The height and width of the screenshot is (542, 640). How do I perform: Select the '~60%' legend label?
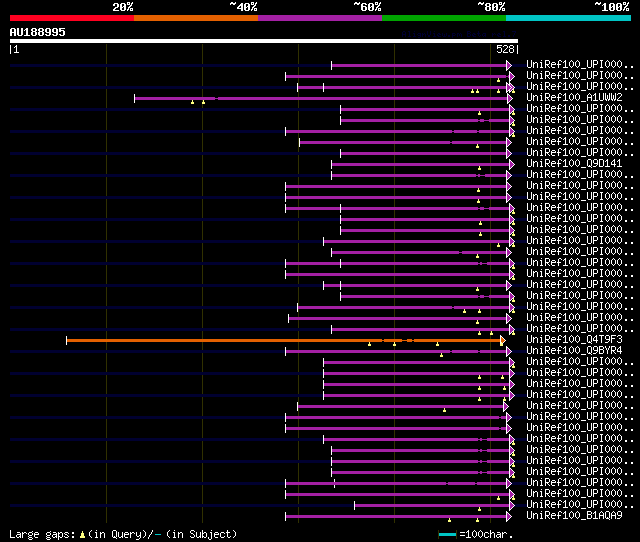point(367,7)
